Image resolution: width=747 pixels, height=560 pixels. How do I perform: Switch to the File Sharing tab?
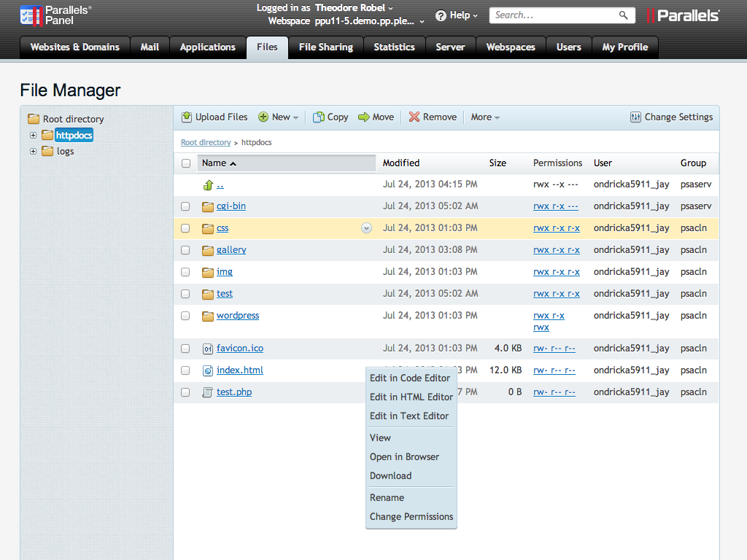[325, 47]
